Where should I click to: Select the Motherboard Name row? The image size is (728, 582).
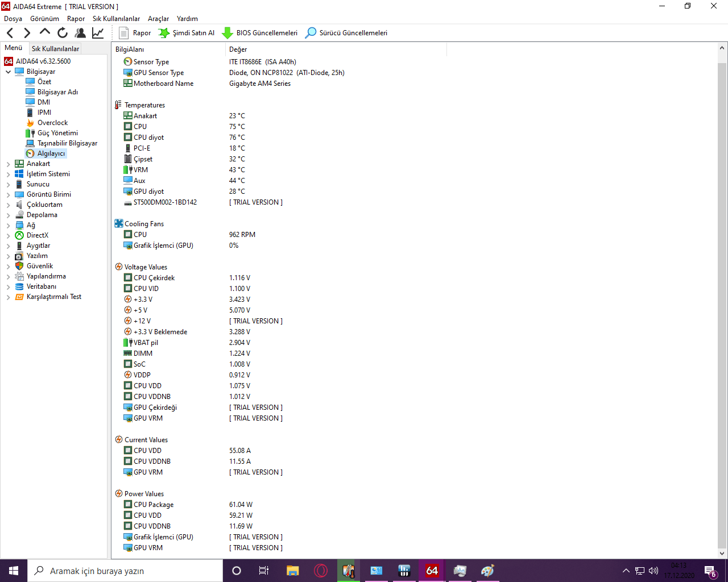coord(163,84)
